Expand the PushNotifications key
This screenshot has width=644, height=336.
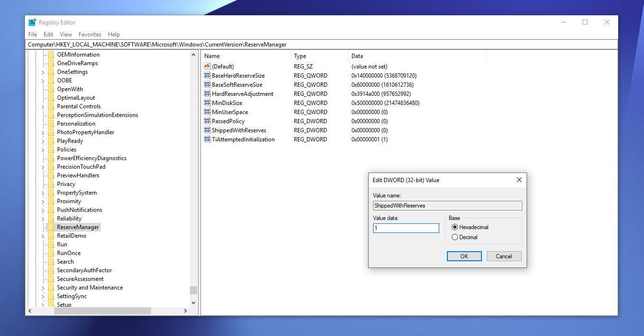pyautogui.click(x=43, y=210)
